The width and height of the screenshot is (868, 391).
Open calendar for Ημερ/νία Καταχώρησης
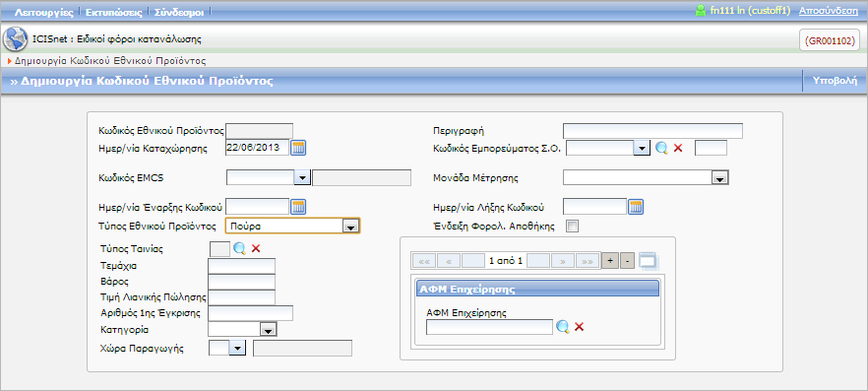pos(298,148)
